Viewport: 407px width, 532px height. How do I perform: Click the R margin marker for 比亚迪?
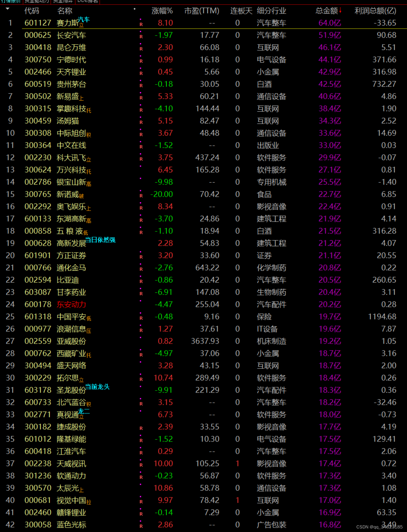click(141, 282)
